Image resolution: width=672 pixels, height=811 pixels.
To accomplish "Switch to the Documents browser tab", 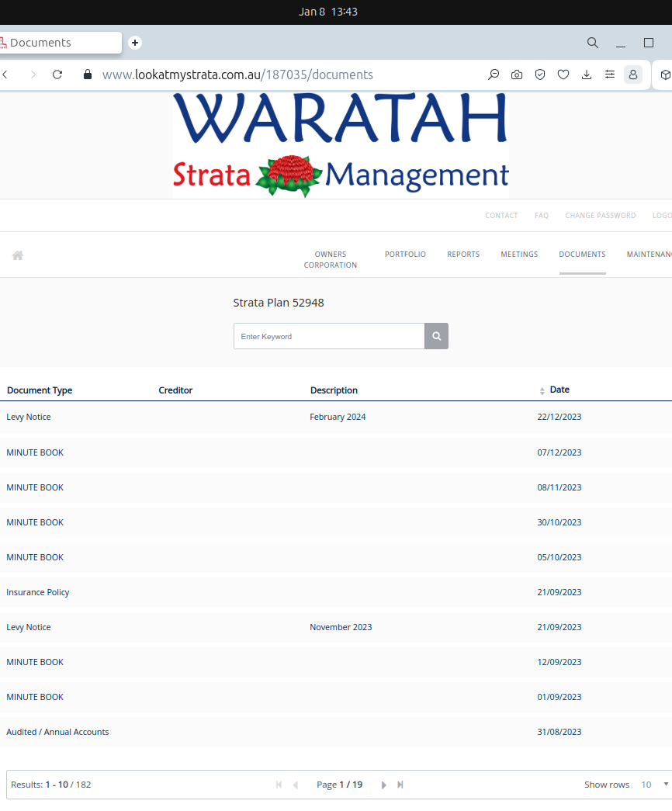I will tap(61, 43).
